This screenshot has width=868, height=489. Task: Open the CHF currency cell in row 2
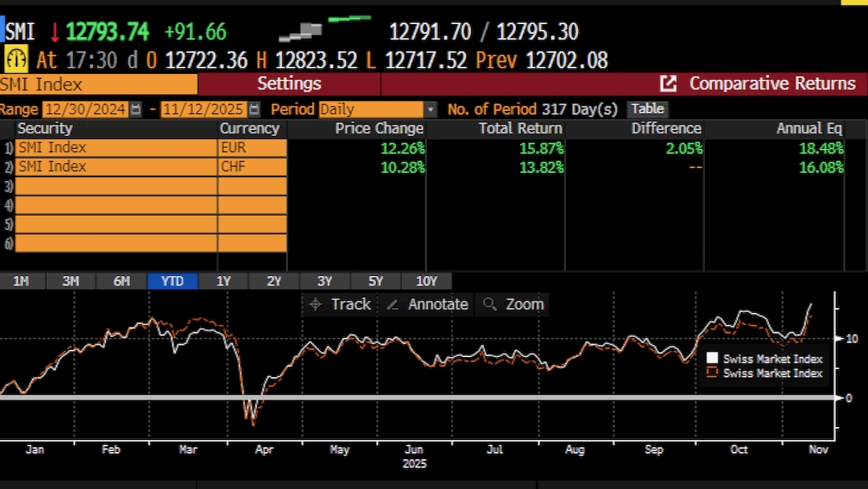(x=252, y=166)
